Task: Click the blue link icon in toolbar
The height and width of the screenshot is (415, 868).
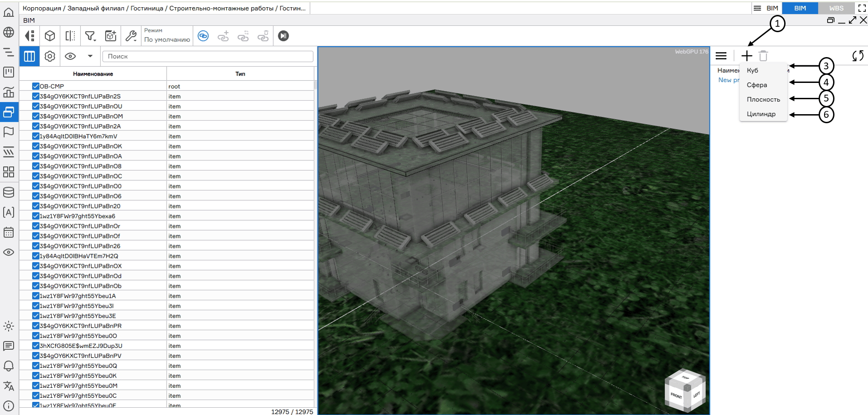Action: click(203, 36)
